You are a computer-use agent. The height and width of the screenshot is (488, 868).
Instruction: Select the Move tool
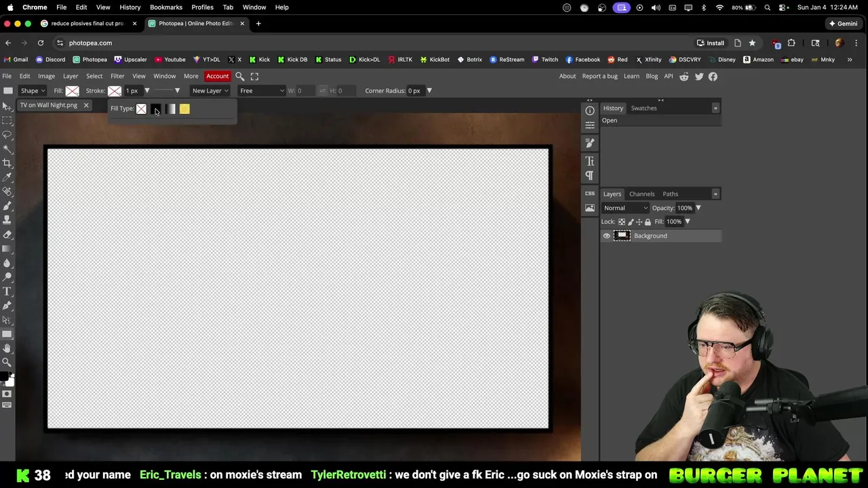[7, 106]
